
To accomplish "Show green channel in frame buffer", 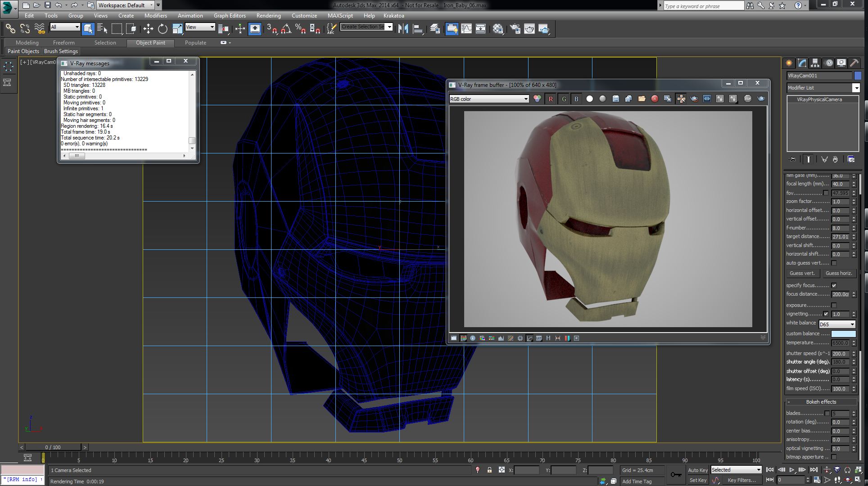I will pyautogui.click(x=564, y=99).
